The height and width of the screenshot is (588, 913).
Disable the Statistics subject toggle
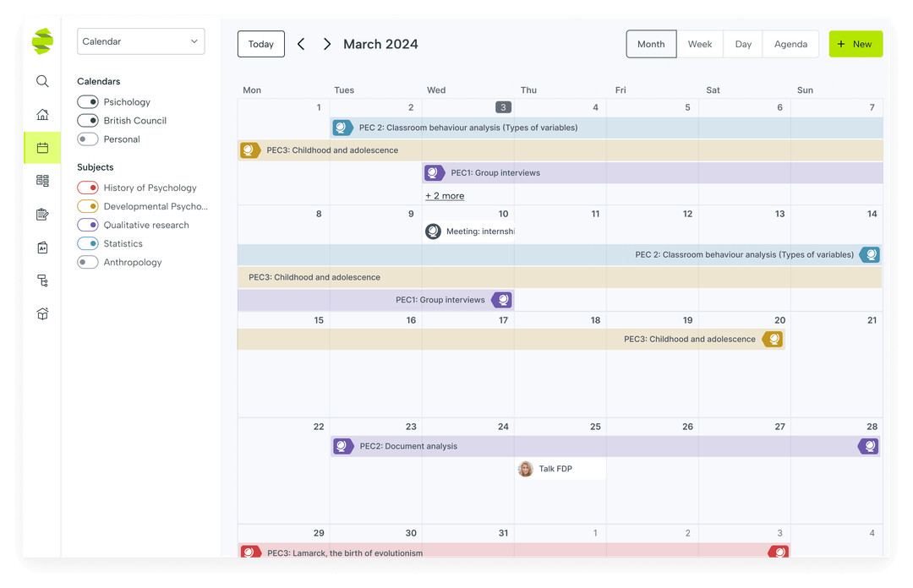pyautogui.click(x=87, y=243)
